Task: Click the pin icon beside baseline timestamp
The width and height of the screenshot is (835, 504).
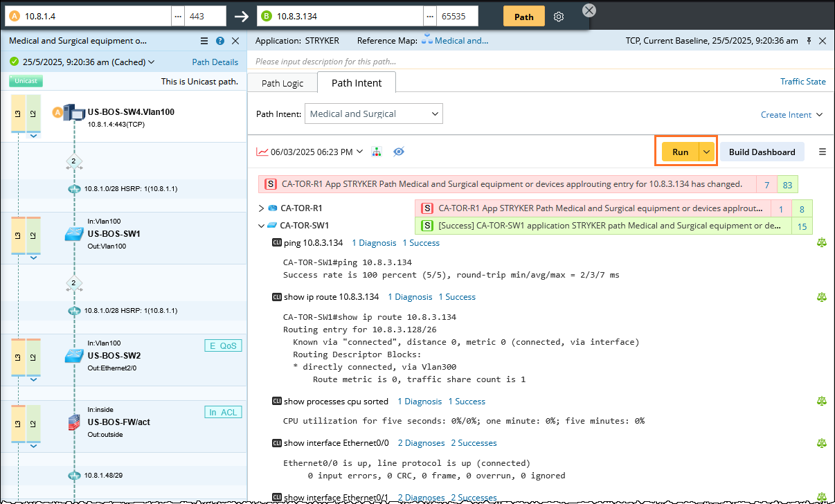Action: (x=809, y=41)
